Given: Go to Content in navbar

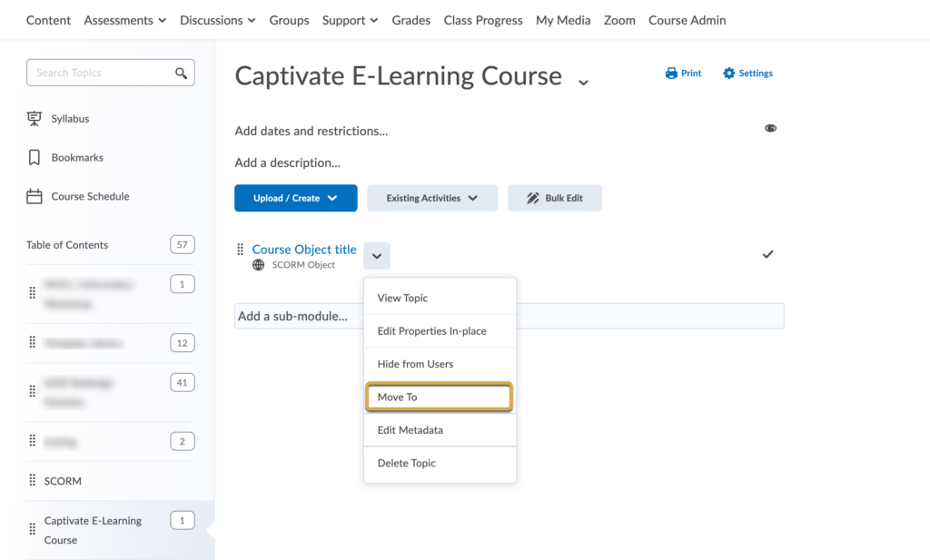Looking at the screenshot, I should [x=49, y=20].
